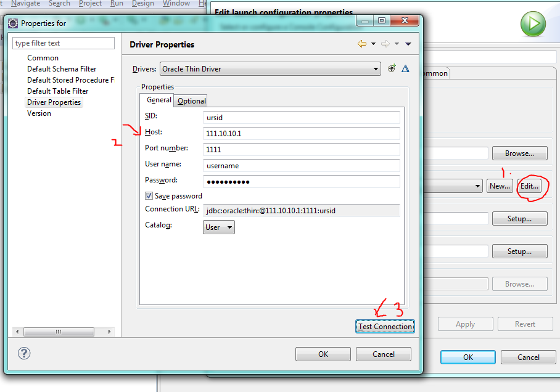Viewport: 560px width, 392px height.
Task: Click OK in the launch configuration window
Action: (468, 357)
